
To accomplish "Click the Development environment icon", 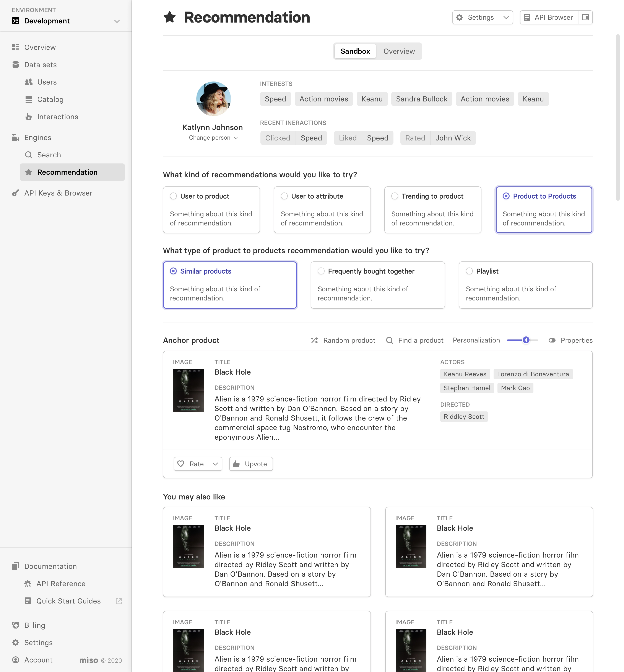I will point(16,21).
